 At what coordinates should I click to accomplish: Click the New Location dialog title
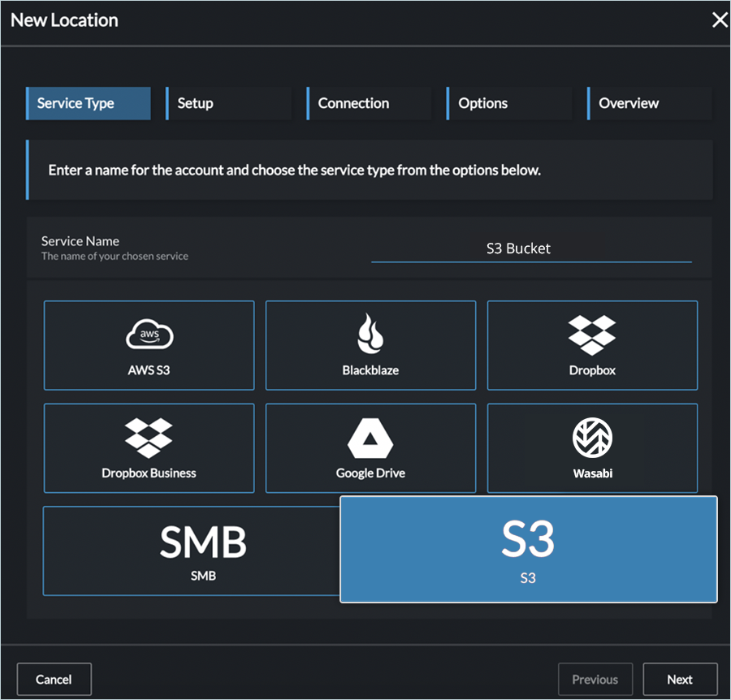tap(65, 21)
